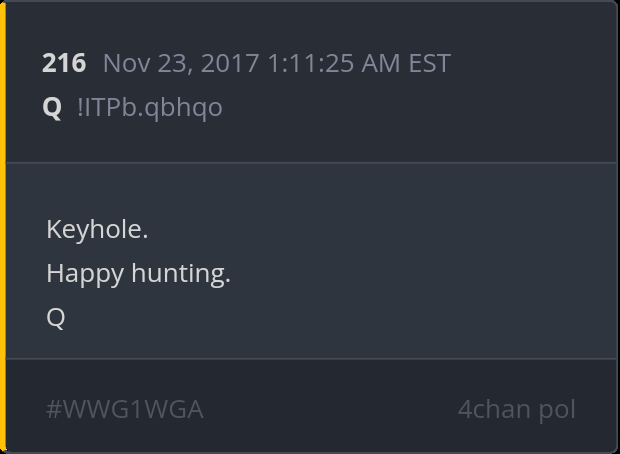Select the date Nov 23, 2017
The width and height of the screenshot is (620, 454).
point(181,64)
